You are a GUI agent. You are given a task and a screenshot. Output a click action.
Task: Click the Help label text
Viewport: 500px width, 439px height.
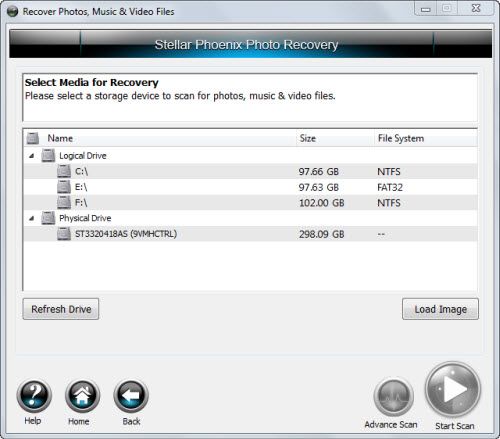[x=33, y=421]
